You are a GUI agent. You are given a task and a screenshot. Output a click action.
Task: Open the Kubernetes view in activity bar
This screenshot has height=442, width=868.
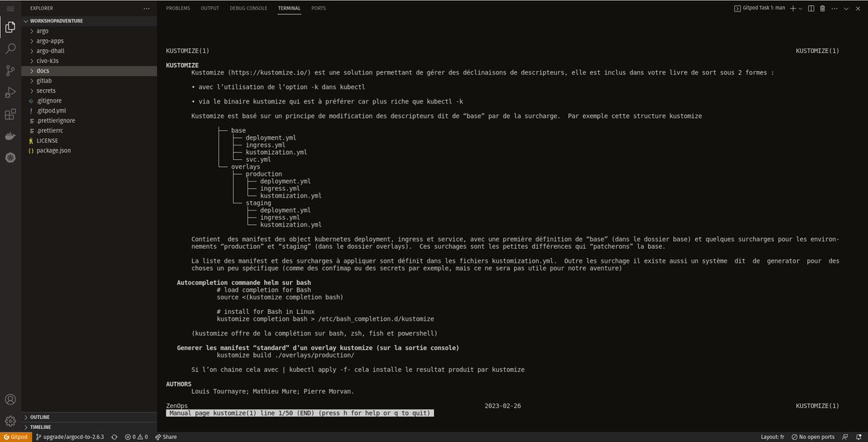pyautogui.click(x=10, y=157)
